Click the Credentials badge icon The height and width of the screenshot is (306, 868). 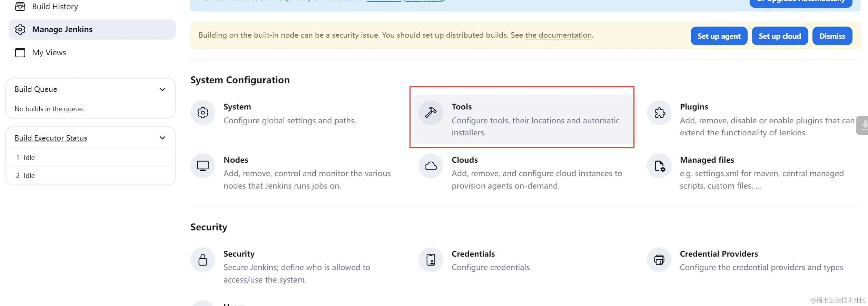point(431,260)
